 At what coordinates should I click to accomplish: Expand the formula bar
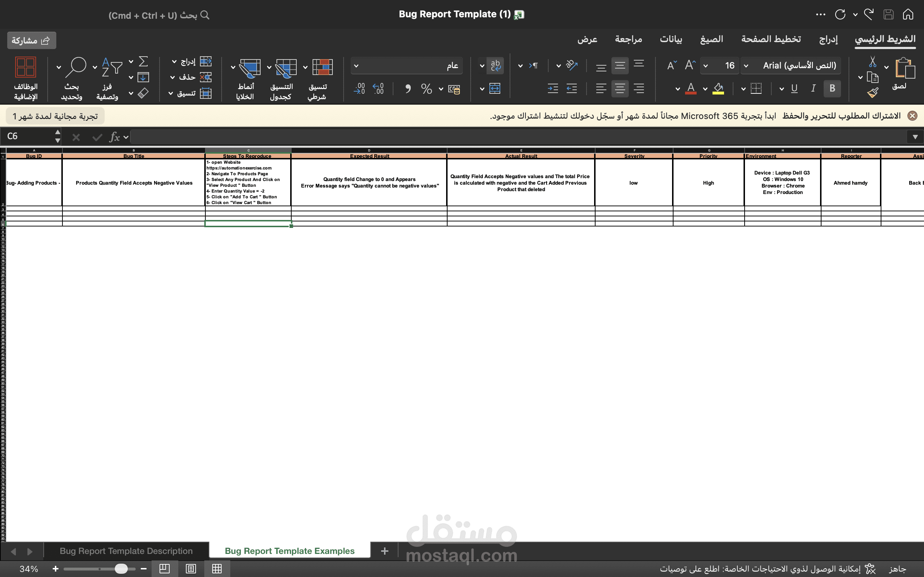pyautogui.click(x=915, y=137)
